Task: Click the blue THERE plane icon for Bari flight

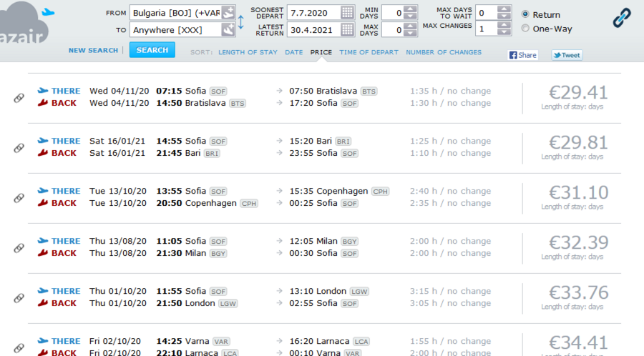Action: tap(43, 141)
